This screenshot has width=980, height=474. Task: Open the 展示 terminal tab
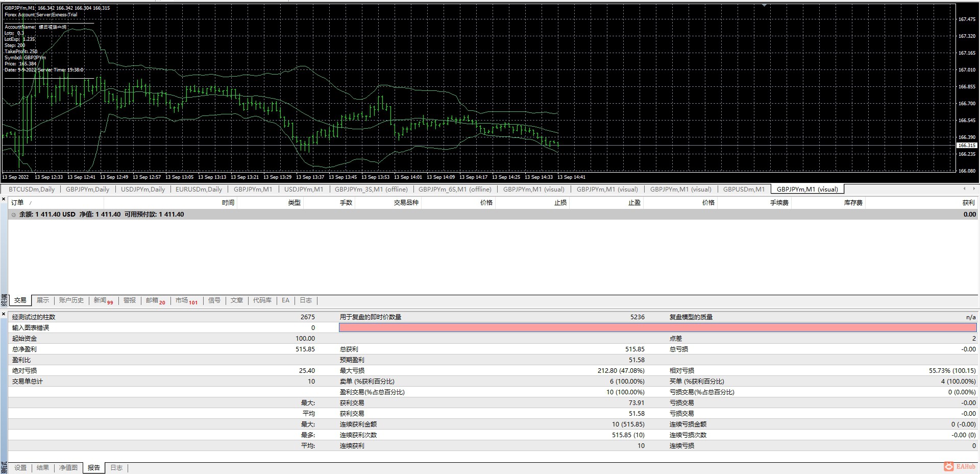tap(43, 300)
